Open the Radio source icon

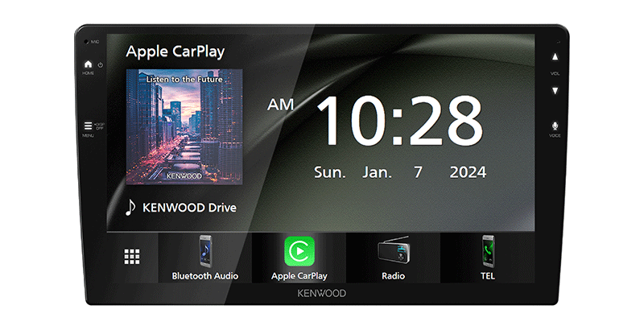coord(393,251)
